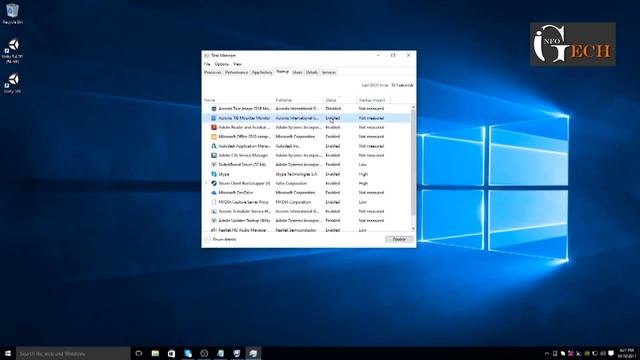
Task: Click SwitchBoard Server (32 bit) icon
Action: pos(213,164)
